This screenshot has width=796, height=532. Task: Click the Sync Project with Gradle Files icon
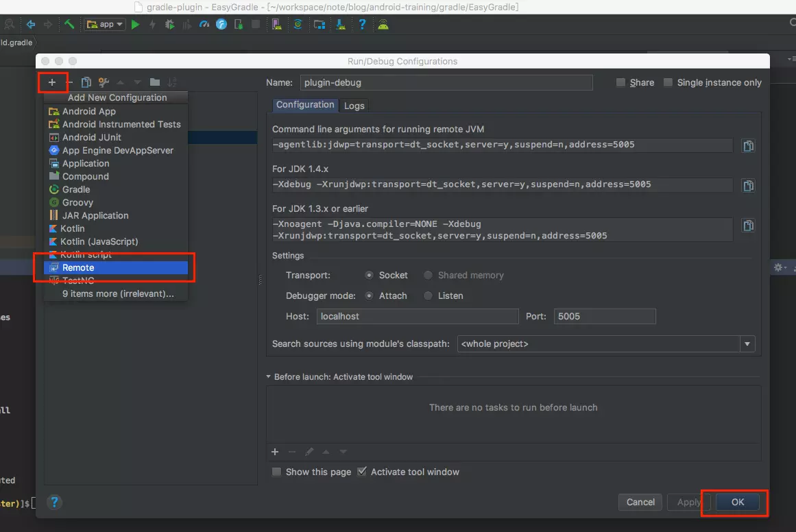click(x=298, y=25)
